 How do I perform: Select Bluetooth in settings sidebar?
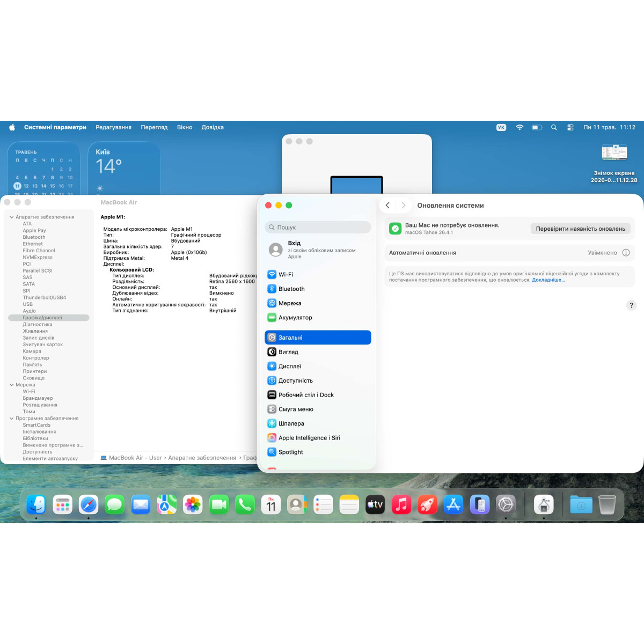318,289
